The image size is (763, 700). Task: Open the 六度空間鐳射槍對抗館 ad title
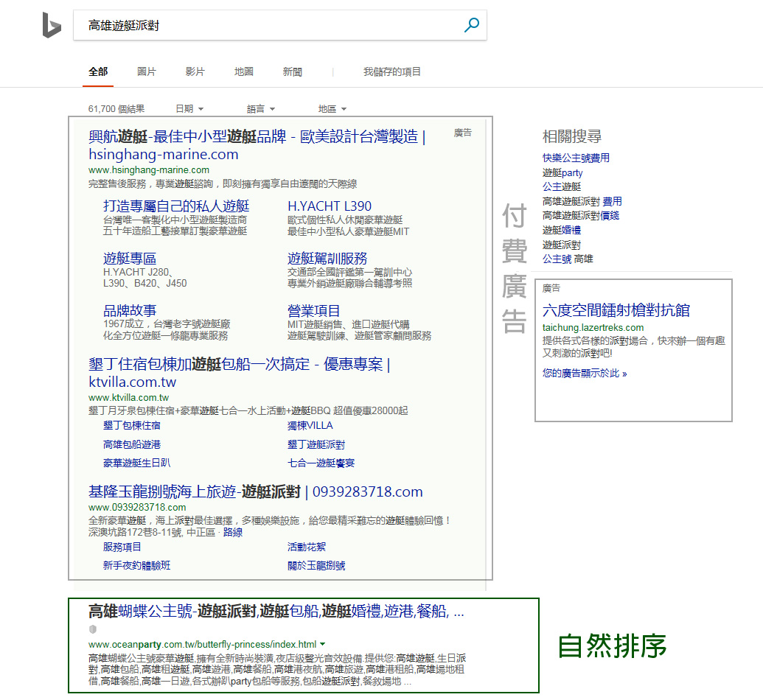616,310
